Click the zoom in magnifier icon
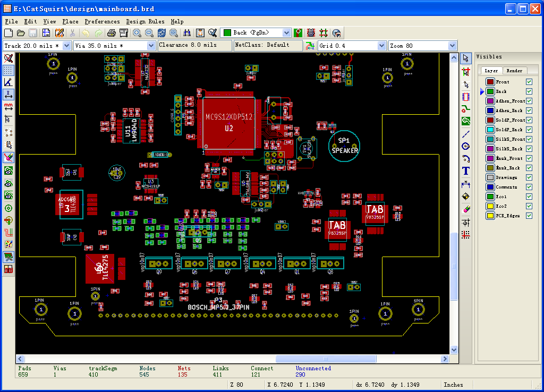 coord(137,33)
